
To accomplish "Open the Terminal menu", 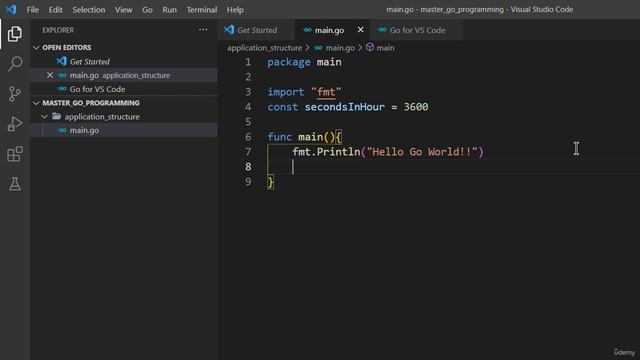I will [202, 9].
